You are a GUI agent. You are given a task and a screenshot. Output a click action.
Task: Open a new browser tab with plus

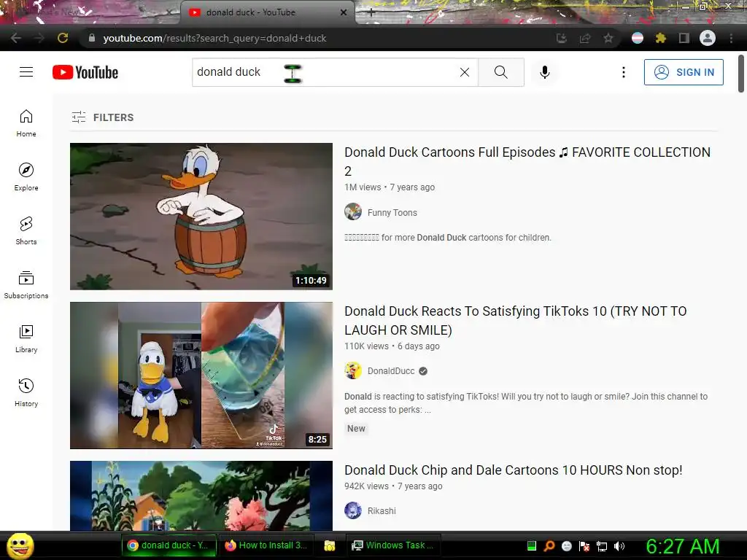click(371, 12)
